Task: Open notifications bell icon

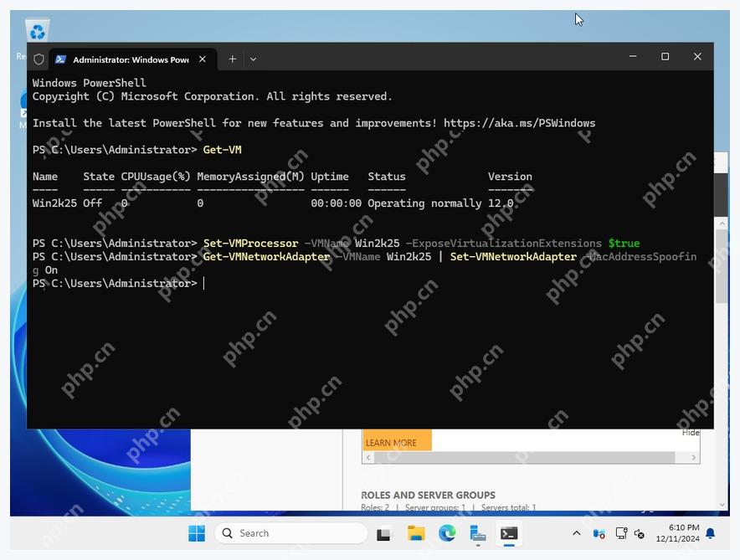Action: coord(710,533)
